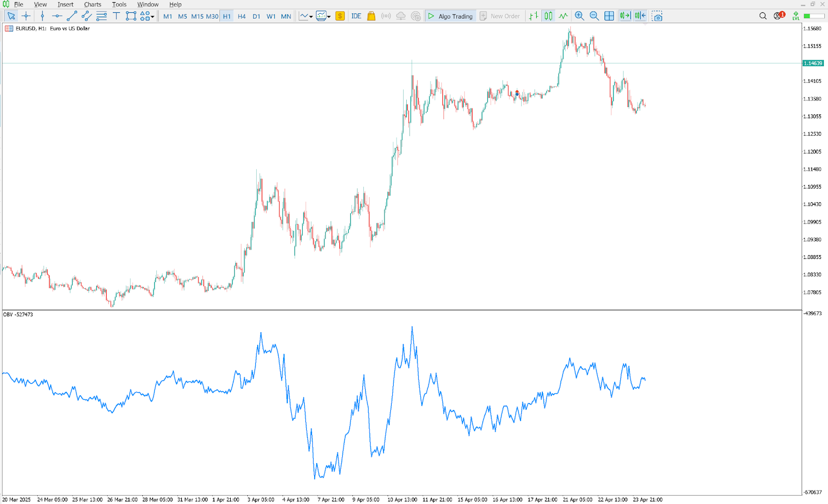Image resolution: width=828 pixels, height=504 pixels.
Task: Open the Help menu
Action: pyautogui.click(x=175, y=4)
